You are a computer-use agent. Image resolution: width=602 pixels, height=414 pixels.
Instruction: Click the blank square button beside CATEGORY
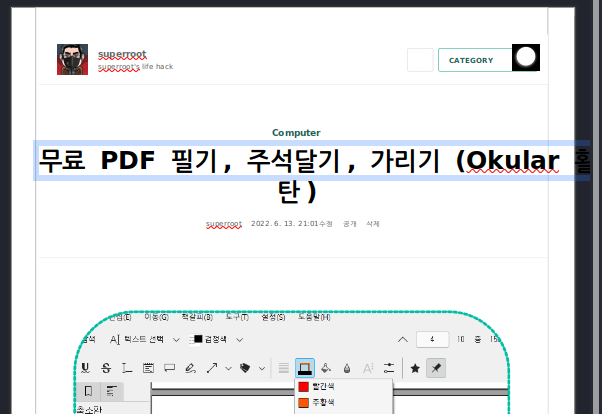pyautogui.click(x=420, y=60)
